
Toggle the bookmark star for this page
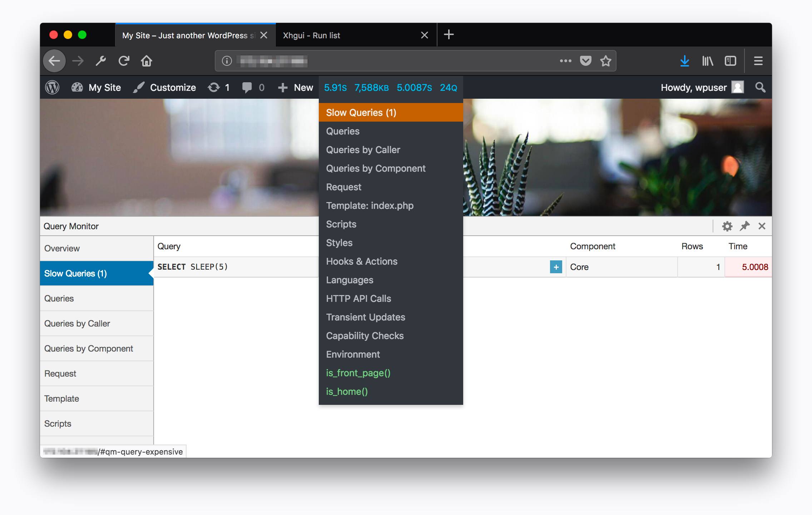click(x=605, y=61)
